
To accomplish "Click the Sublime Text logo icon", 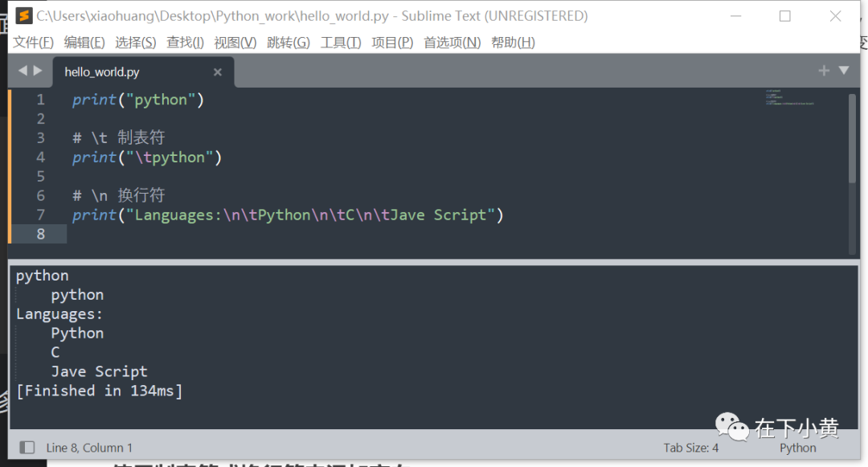I will 23,16.
